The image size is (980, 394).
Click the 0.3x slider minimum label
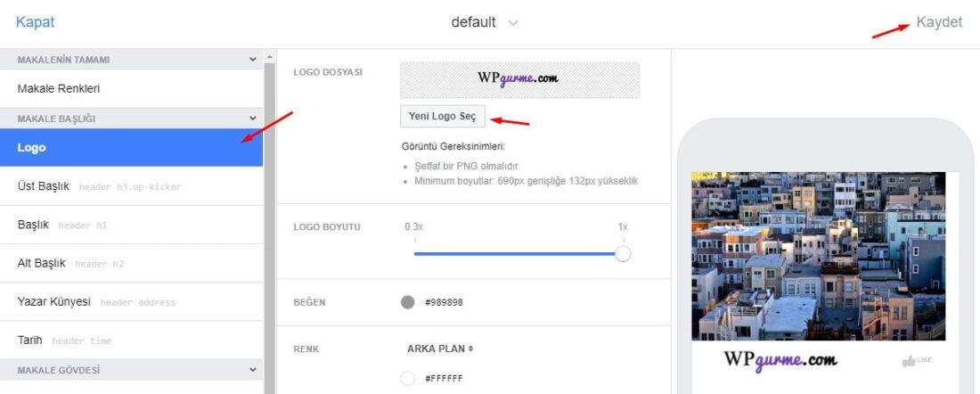click(413, 226)
